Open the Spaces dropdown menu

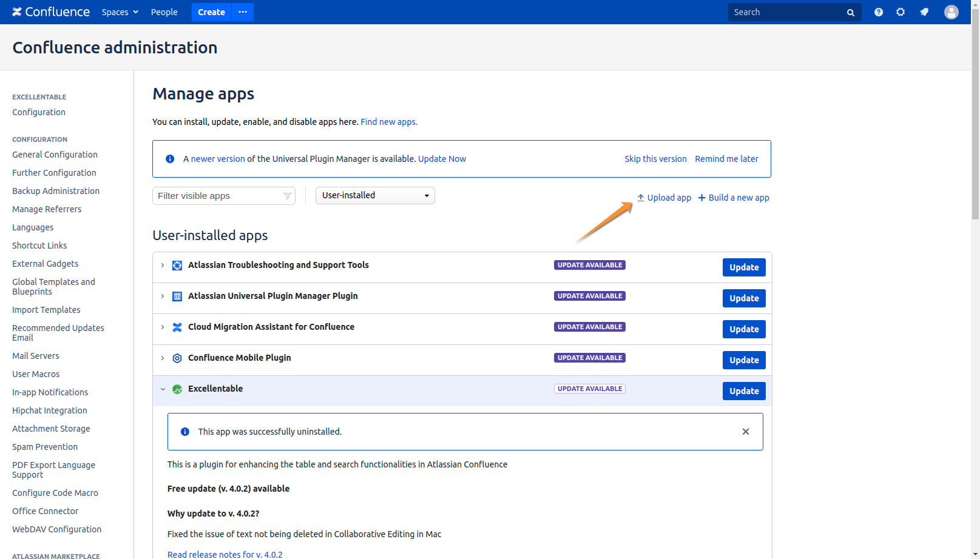pos(120,12)
